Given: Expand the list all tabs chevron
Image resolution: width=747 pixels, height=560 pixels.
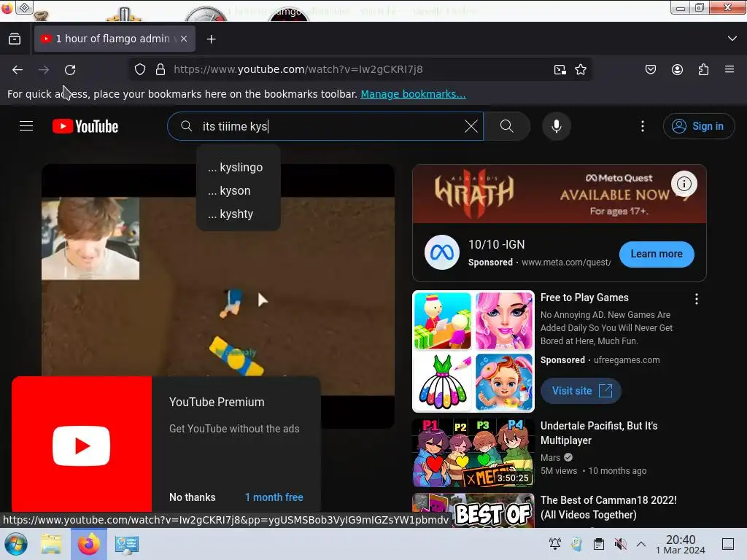Looking at the screenshot, I should [732, 39].
